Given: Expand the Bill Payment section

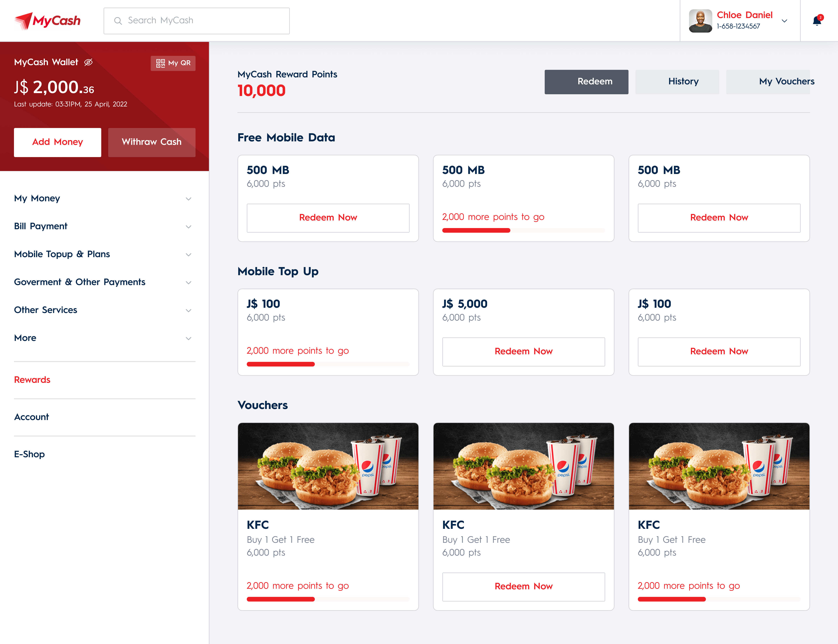Looking at the screenshot, I should pyautogui.click(x=103, y=226).
